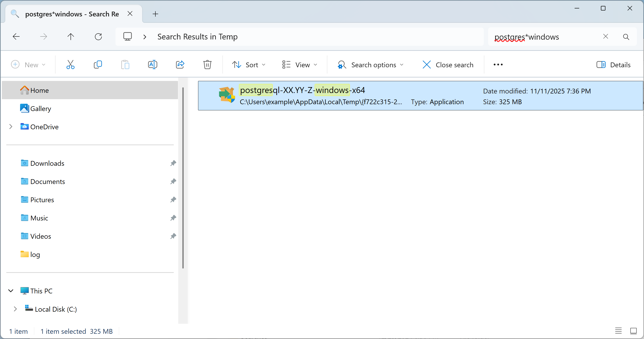Click the search magnifier icon

(626, 37)
